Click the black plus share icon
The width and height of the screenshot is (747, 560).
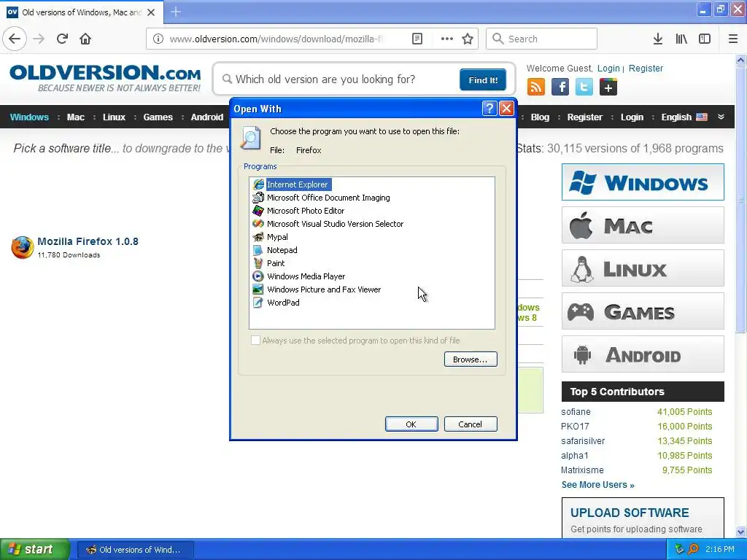(x=608, y=87)
